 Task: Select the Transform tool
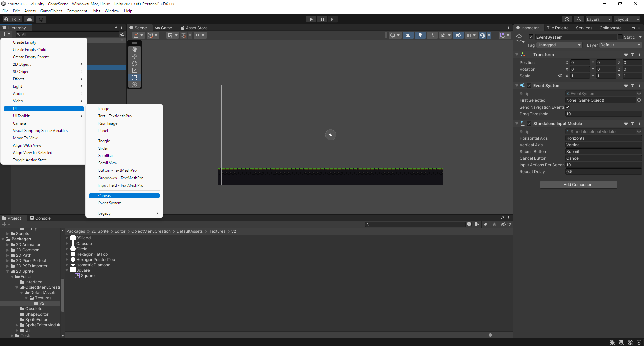(135, 84)
